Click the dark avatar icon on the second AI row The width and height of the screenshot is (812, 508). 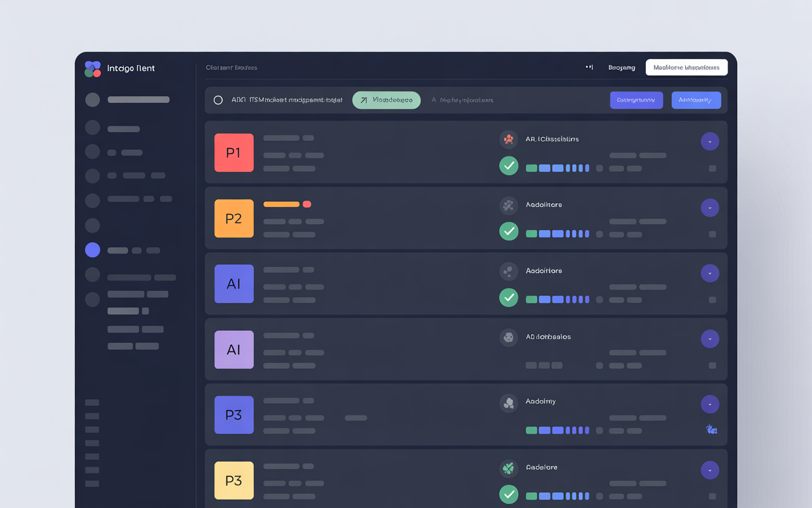point(508,337)
